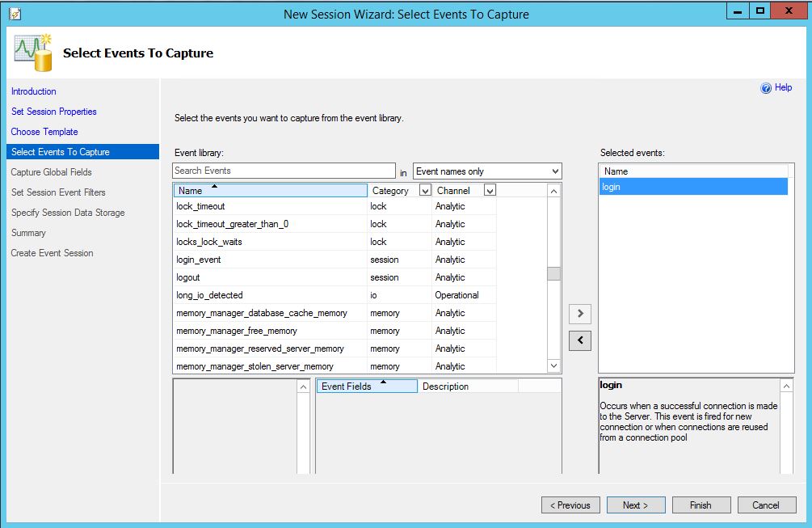Click scroll up arrow in lower-left empty pane
This screenshot has height=528, width=812.
304,386
